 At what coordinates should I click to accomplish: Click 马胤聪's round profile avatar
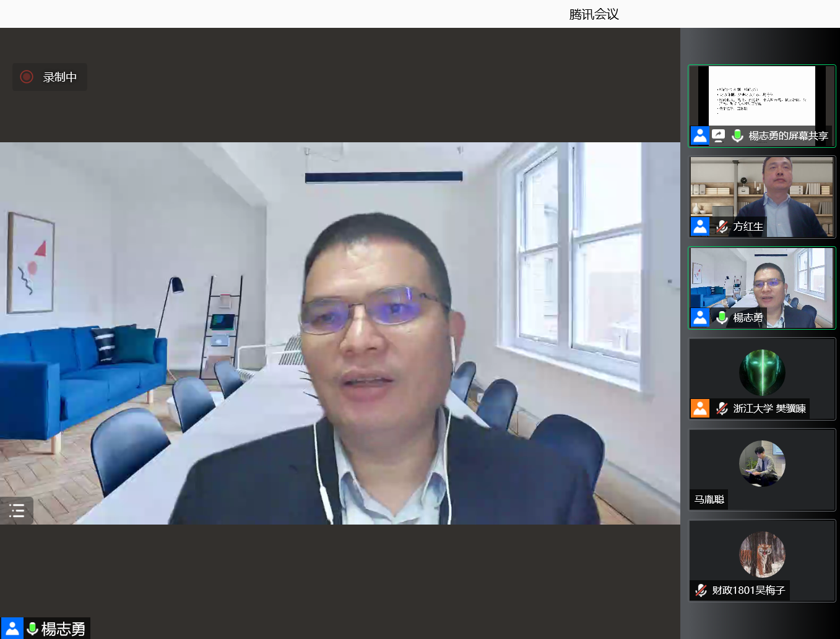pyautogui.click(x=762, y=463)
